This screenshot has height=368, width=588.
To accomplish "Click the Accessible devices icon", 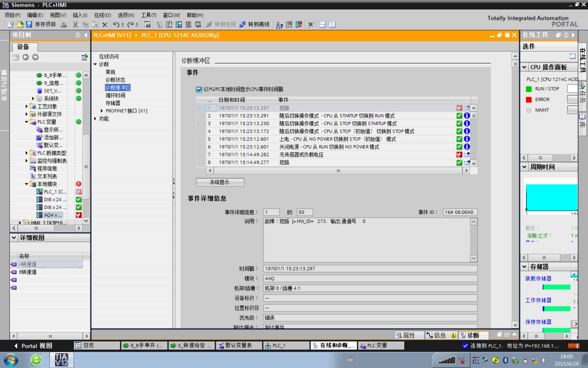I will click(x=279, y=24).
